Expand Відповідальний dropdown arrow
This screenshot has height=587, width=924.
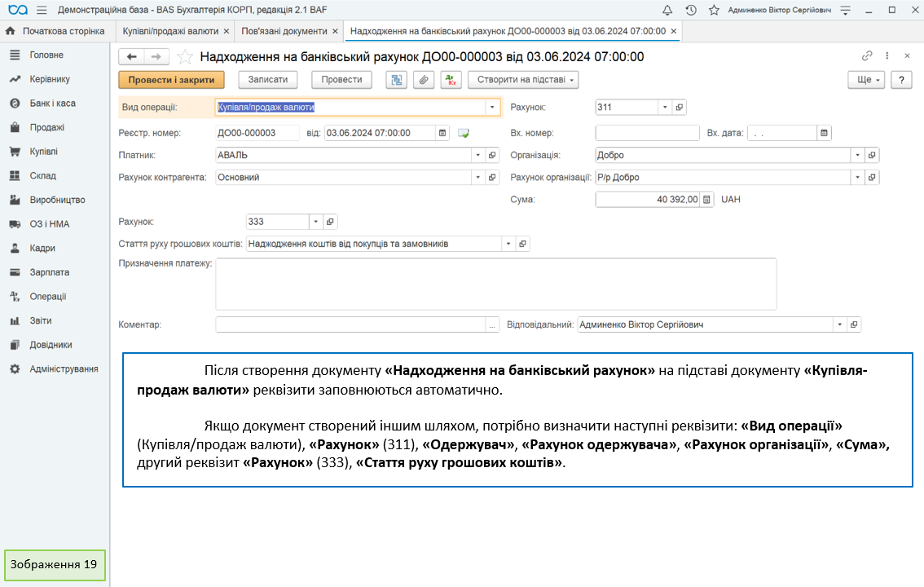(x=840, y=324)
